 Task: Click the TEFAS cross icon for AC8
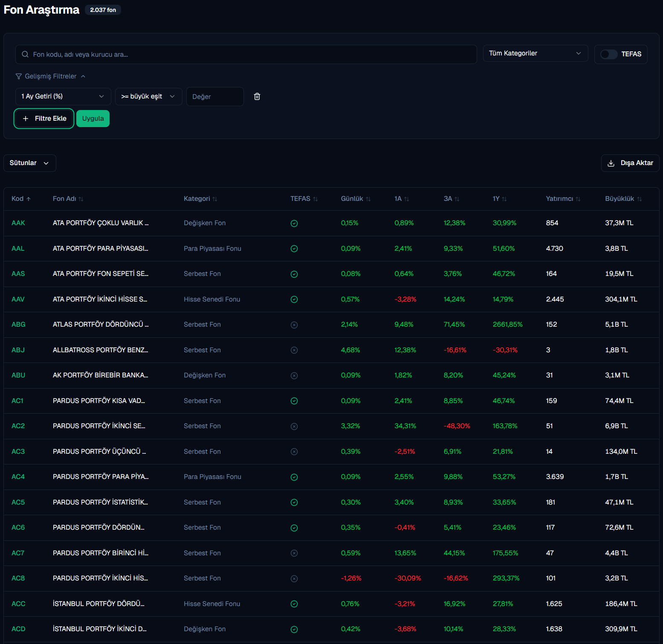[294, 579]
